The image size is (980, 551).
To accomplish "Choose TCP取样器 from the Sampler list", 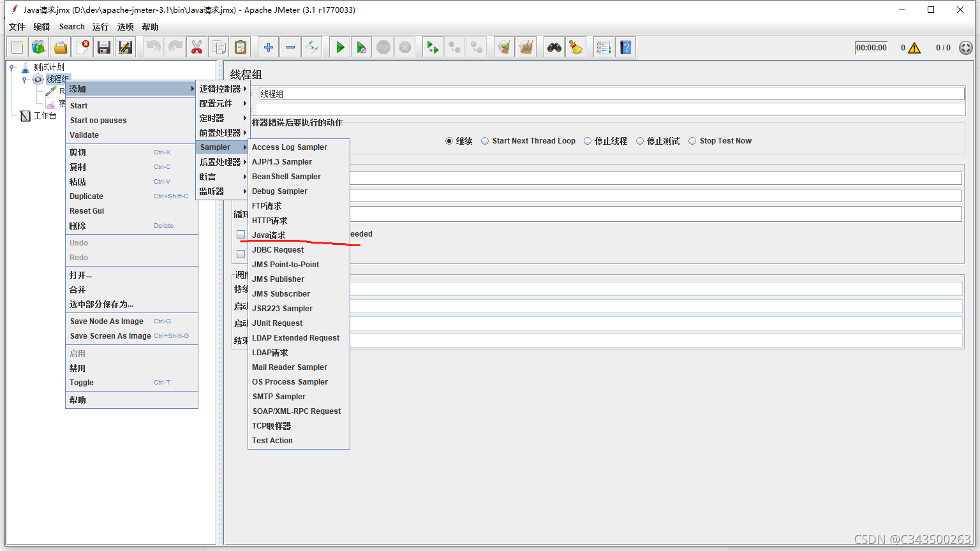I will (x=299, y=426).
